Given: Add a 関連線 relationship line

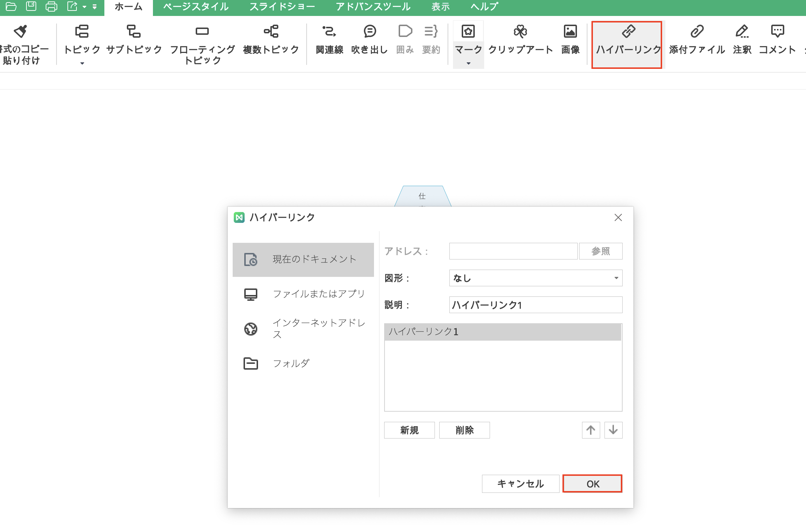Looking at the screenshot, I should click(x=329, y=39).
